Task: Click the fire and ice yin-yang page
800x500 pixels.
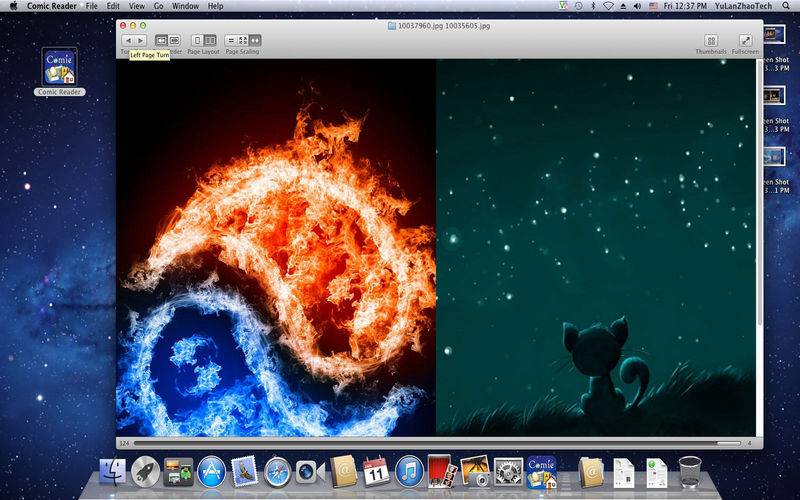Action: tap(276, 247)
